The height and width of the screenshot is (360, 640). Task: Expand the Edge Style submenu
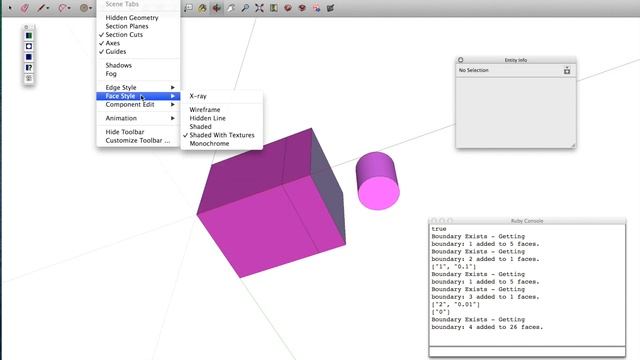tap(138, 87)
